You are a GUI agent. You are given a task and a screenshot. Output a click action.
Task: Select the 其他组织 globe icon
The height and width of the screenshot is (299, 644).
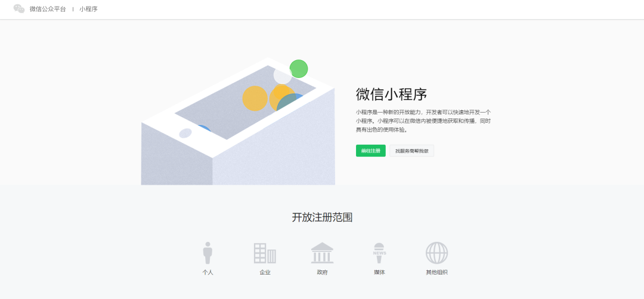[x=436, y=253]
